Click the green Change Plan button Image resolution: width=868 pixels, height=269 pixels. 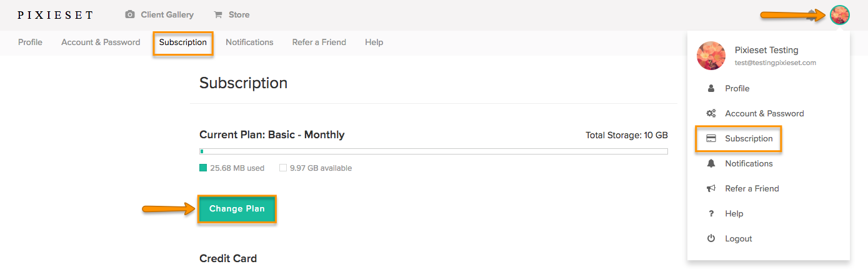[237, 209]
